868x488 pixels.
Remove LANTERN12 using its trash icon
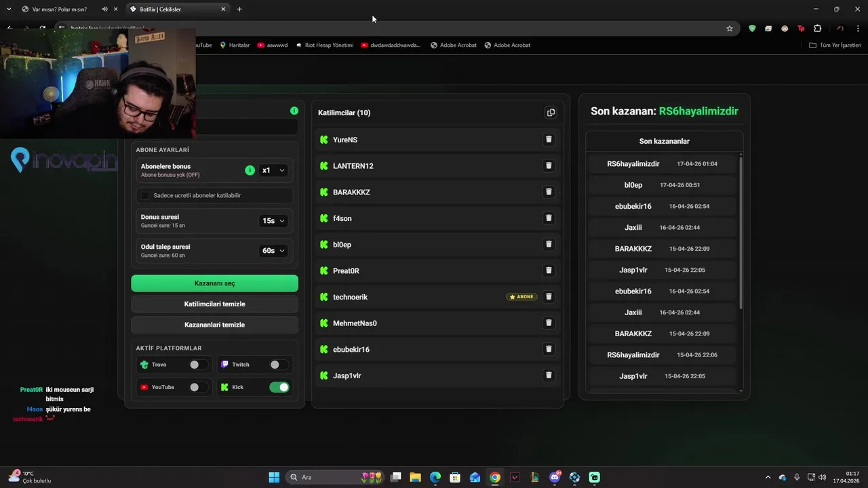pos(549,165)
